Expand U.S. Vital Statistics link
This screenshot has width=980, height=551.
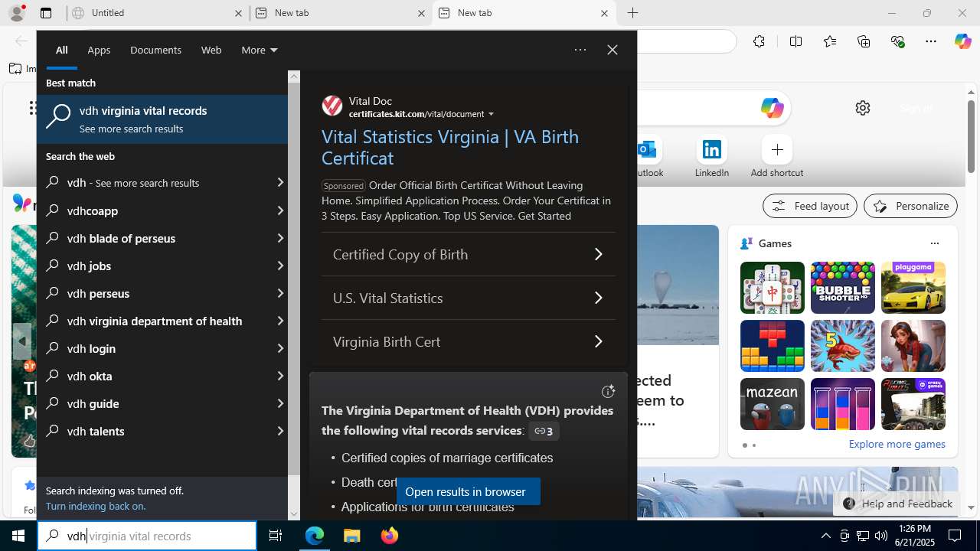point(469,298)
